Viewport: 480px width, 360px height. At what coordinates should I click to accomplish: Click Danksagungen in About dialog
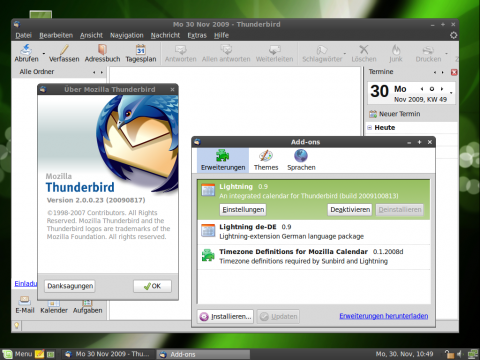tap(70, 286)
